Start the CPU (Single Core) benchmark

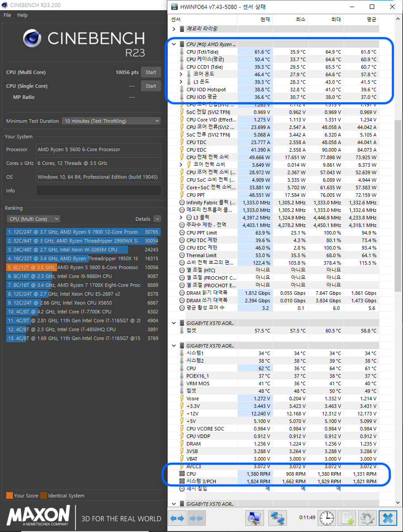click(x=151, y=86)
